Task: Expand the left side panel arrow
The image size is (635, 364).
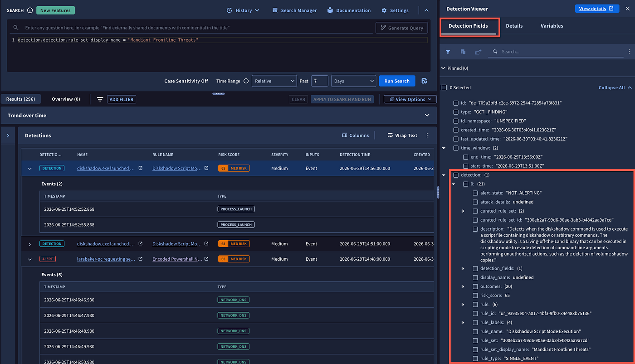Action: [x=8, y=136]
